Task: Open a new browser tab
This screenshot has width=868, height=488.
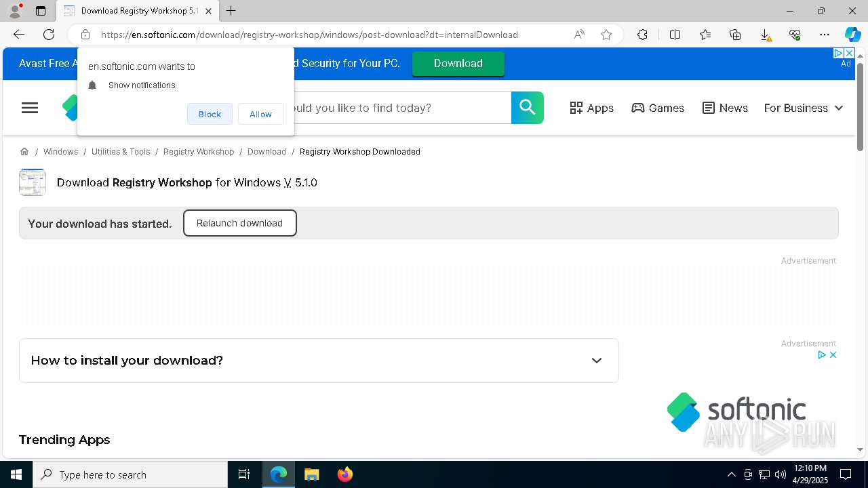Action: pos(231,11)
